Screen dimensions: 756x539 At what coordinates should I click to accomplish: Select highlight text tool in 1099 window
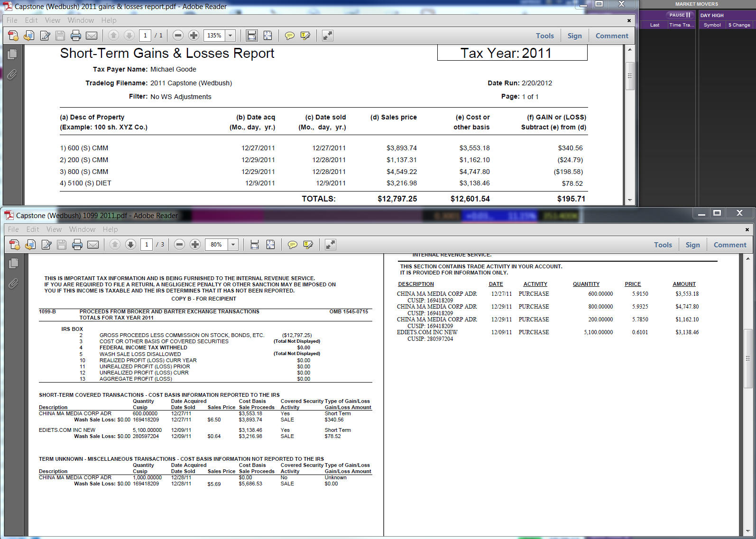tap(308, 245)
